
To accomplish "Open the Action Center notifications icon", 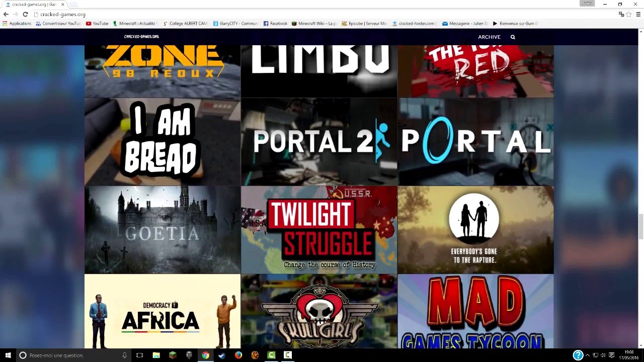I will (612, 355).
